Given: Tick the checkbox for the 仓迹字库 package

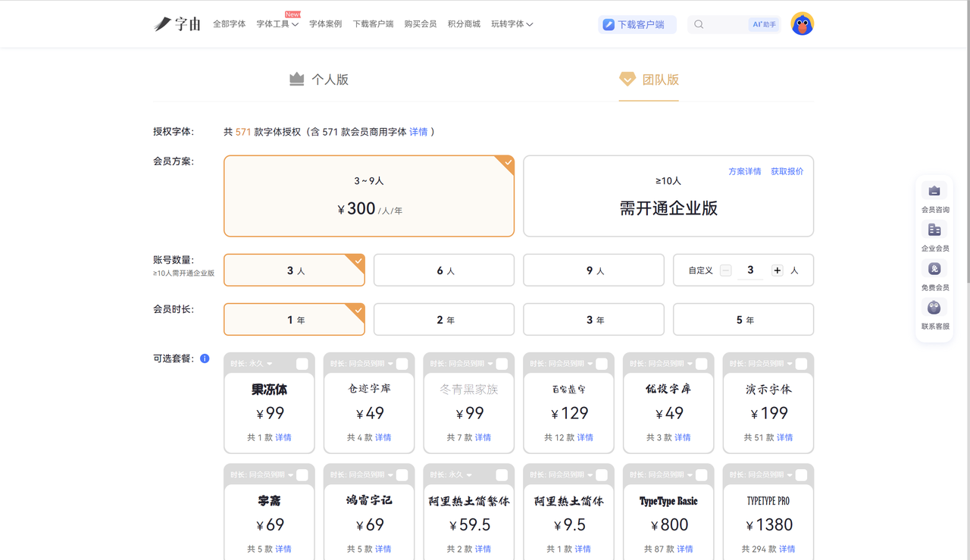Looking at the screenshot, I should (402, 364).
